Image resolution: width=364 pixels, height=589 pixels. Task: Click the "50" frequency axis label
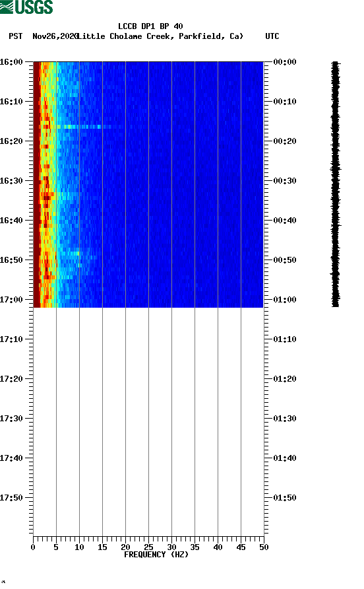coord(264,547)
